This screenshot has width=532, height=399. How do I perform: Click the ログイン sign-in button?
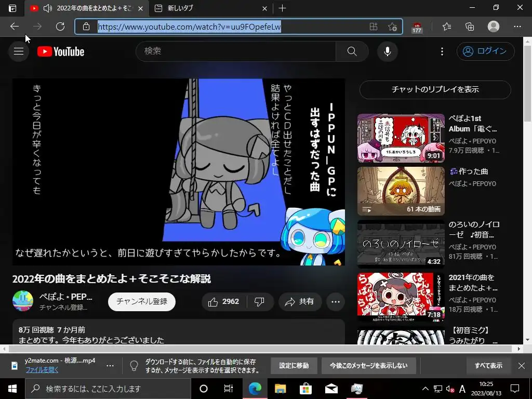pyautogui.click(x=486, y=51)
